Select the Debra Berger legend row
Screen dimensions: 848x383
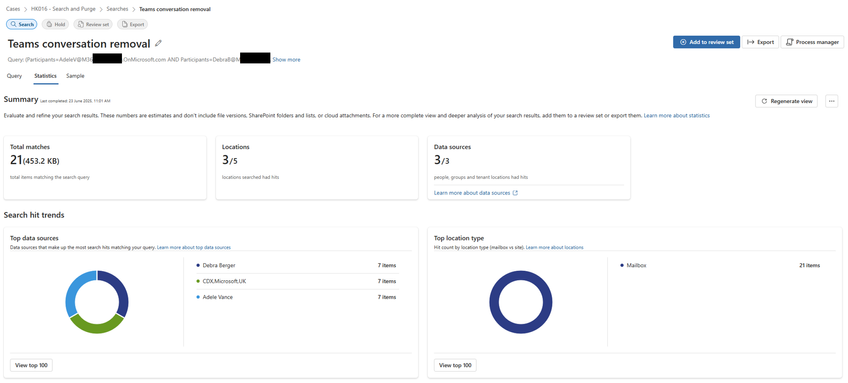pos(297,266)
